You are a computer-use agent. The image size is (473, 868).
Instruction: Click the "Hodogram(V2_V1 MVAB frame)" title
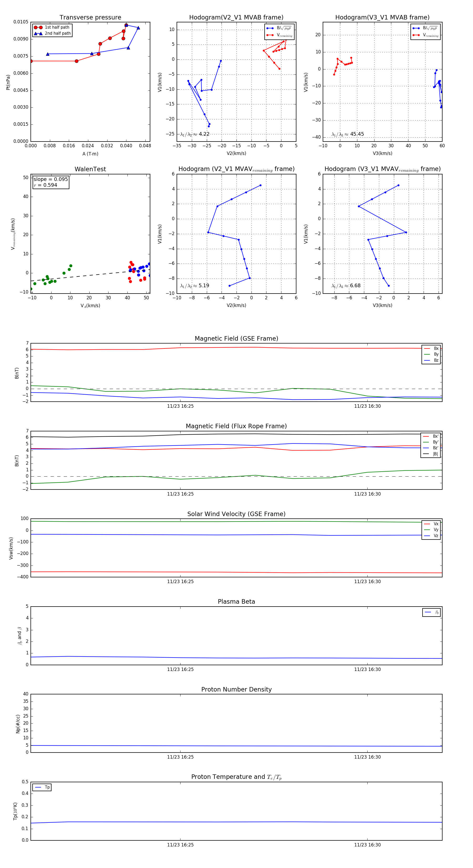click(x=236, y=18)
